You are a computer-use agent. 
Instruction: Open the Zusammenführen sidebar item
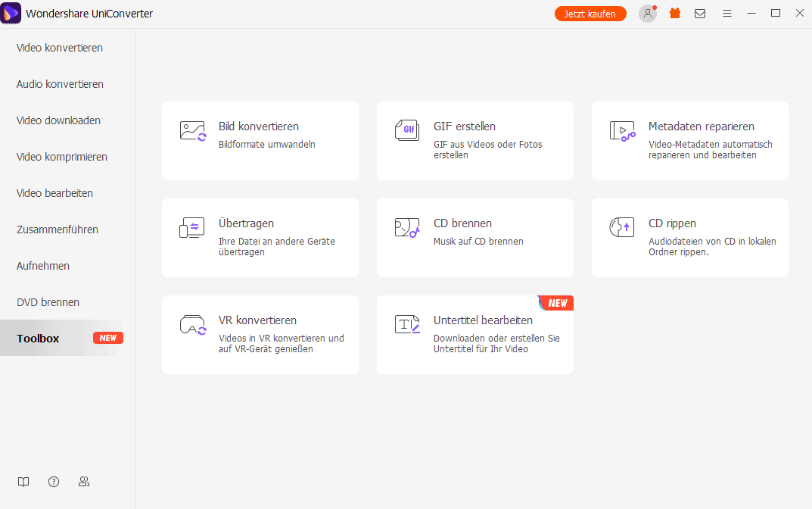[58, 230]
